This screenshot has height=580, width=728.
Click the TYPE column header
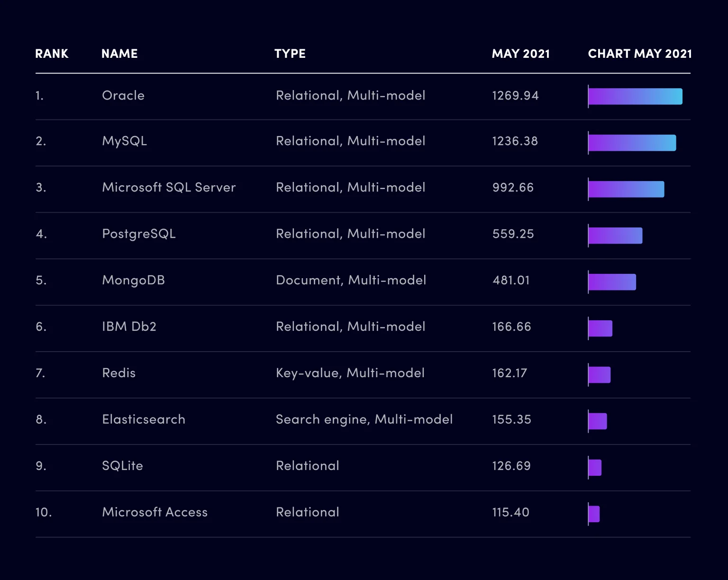(x=290, y=54)
